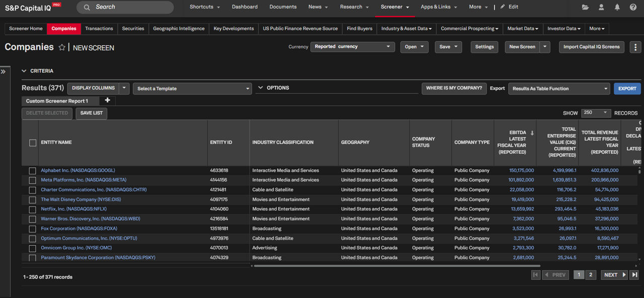Open the Save dropdown button
The image size is (644, 298).
tap(448, 47)
